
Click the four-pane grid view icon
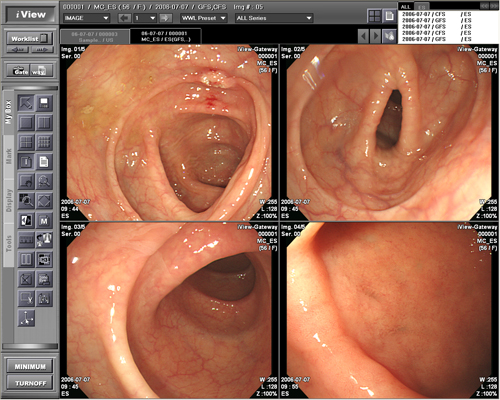click(375, 16)
